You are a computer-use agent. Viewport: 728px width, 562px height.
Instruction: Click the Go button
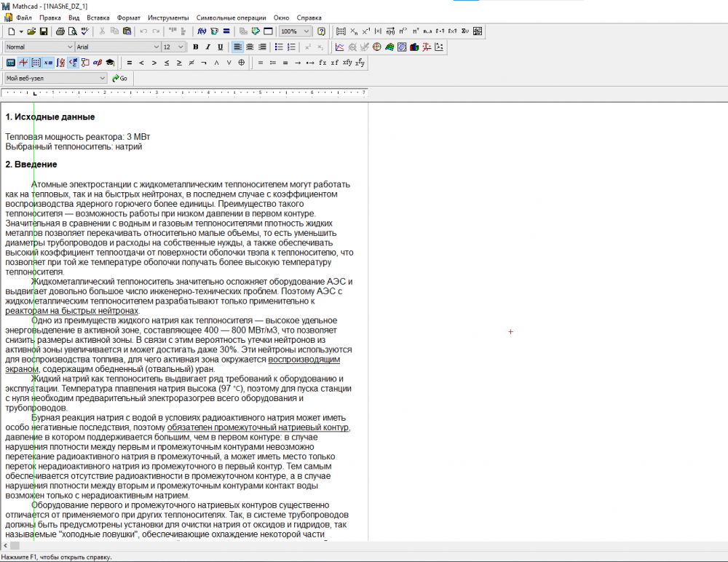click(119, 78)
